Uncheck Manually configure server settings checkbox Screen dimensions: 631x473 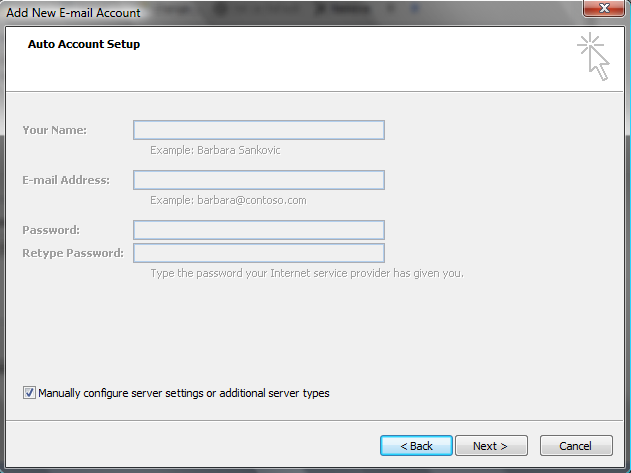click(x=29, y=393)
